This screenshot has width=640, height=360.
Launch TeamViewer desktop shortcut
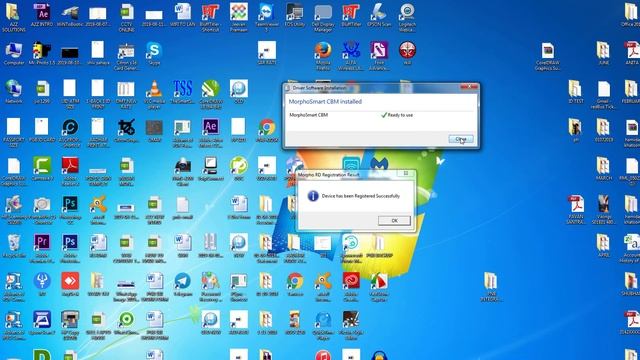(x=267, y=16)
